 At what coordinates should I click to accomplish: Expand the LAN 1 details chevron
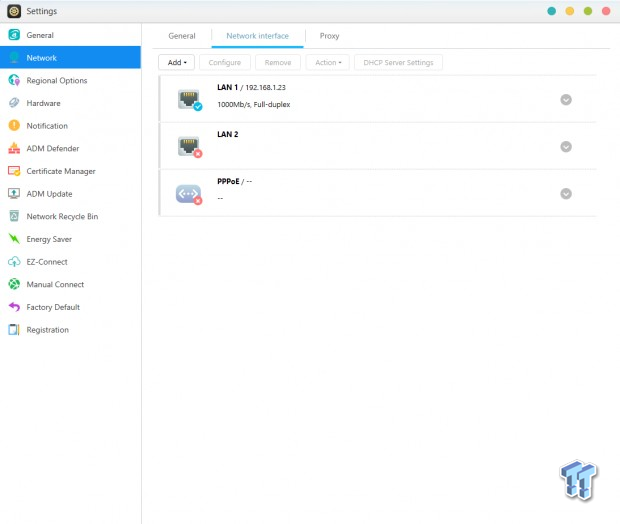[566, 100]
